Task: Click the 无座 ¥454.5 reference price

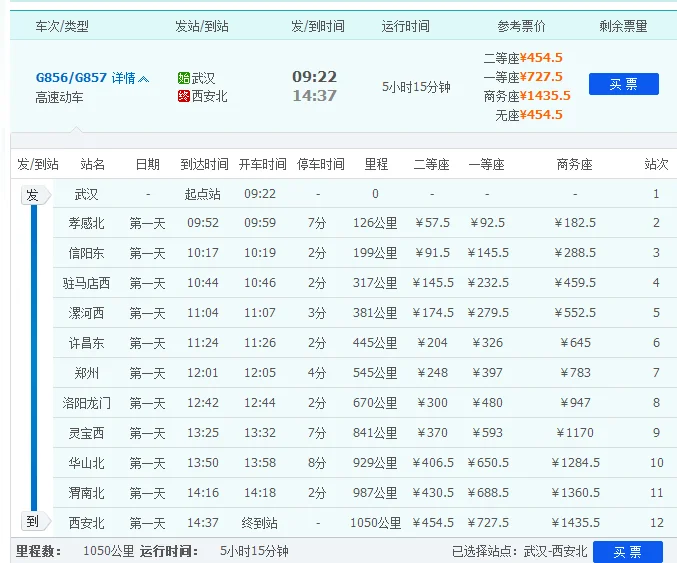Action: coord(529,115)
